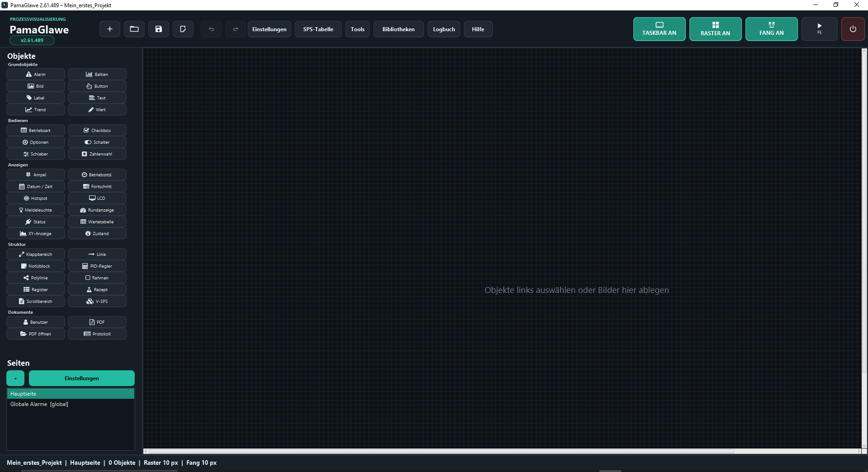868x472 pixels.
Task: Create a new project with the plus icon
Action: point(110,29)
